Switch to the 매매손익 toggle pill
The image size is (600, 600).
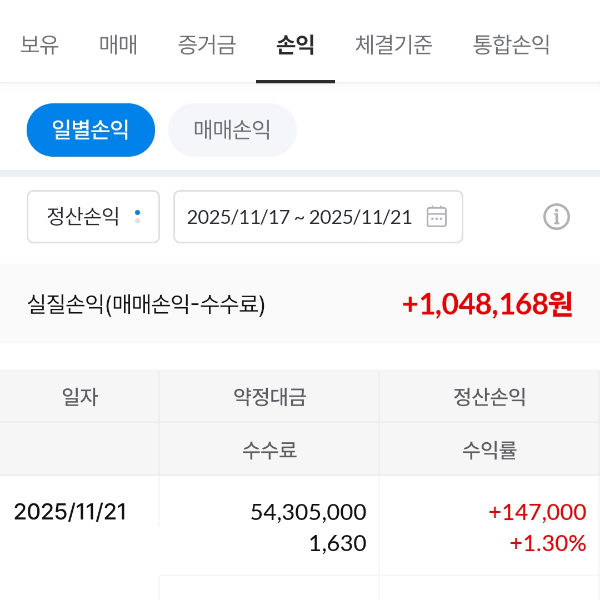click(x=232, y=130)
